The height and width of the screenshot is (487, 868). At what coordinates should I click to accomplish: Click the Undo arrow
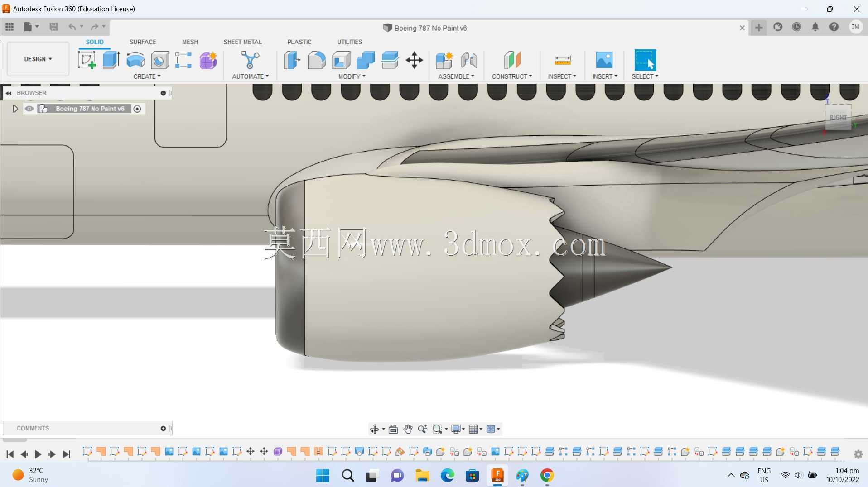[72, 27]
